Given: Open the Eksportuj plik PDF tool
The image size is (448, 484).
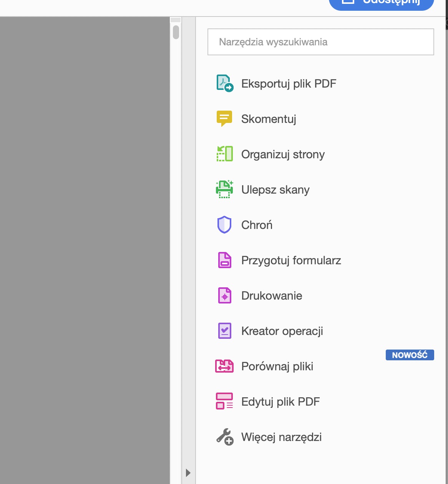Looking at the screenshot, I should [x=289, y=84].
